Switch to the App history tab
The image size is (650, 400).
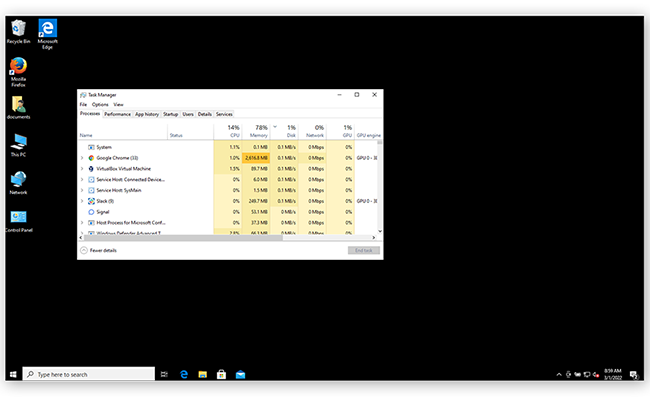147,114
